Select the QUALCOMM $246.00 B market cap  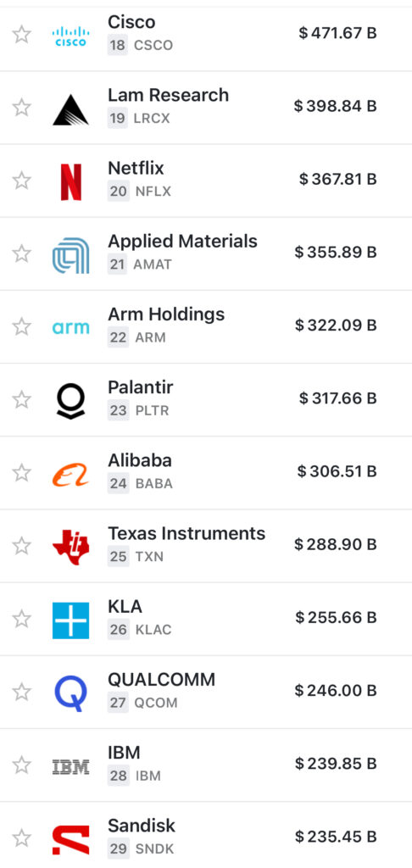(336, 691)
